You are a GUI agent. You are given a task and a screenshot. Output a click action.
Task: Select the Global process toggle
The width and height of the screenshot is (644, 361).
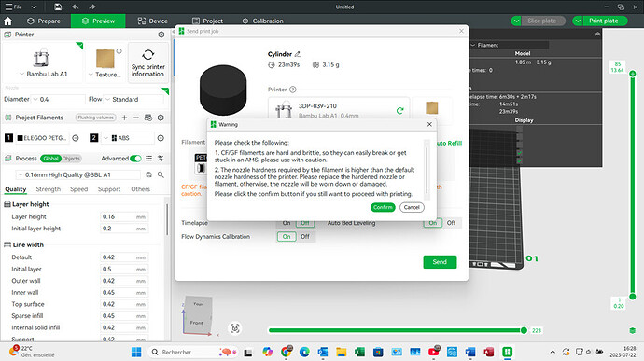point(50,159)
